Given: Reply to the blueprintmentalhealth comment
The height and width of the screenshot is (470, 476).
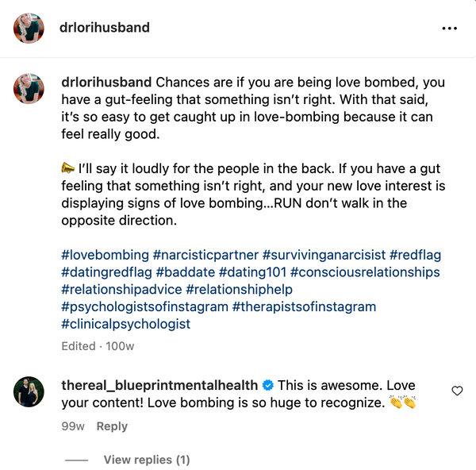Looking at the screenshot, I should click(112, 426).
